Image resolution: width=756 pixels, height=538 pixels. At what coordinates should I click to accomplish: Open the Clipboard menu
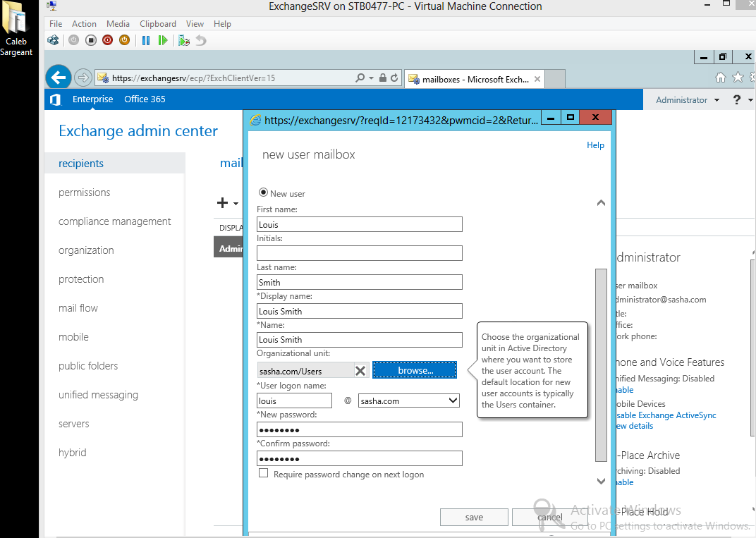click(x=158, y=24)
